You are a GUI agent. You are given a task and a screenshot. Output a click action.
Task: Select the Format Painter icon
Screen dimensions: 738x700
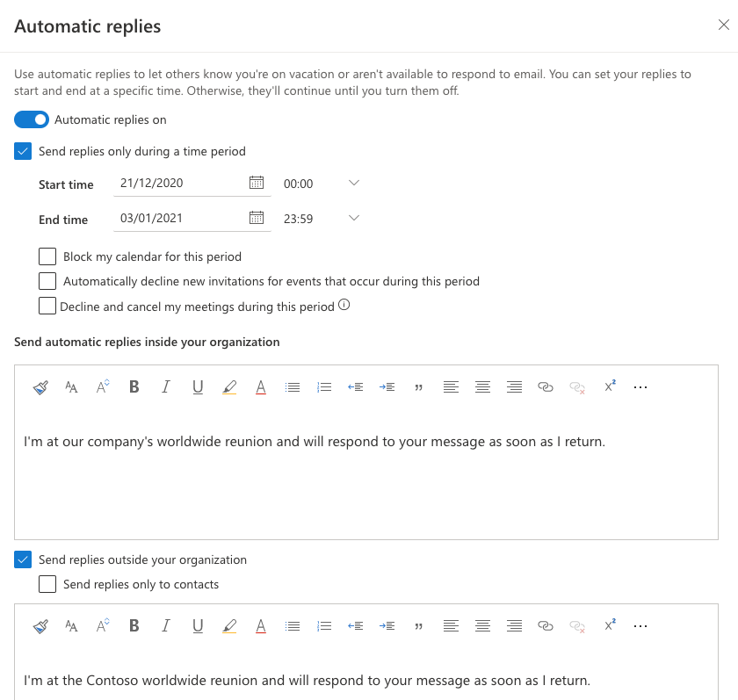(x=39, y=386)
